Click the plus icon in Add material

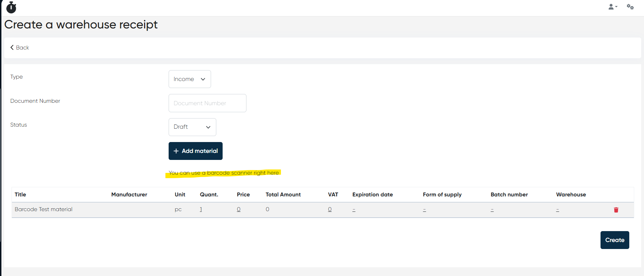pyautogui.click(x=176, y=151)
